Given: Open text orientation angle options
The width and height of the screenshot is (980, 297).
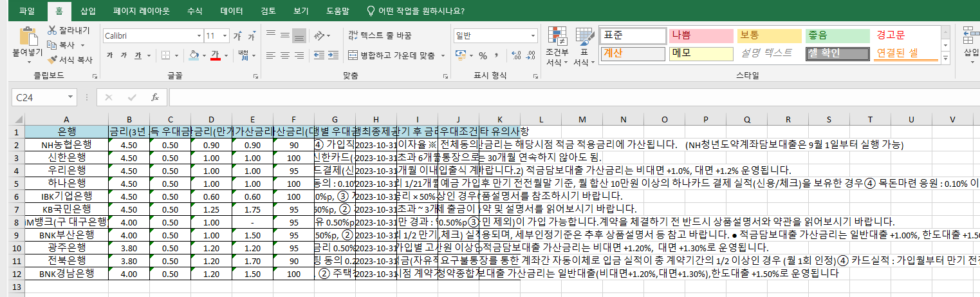Looking at the screenshot, I should coord(320,35).
